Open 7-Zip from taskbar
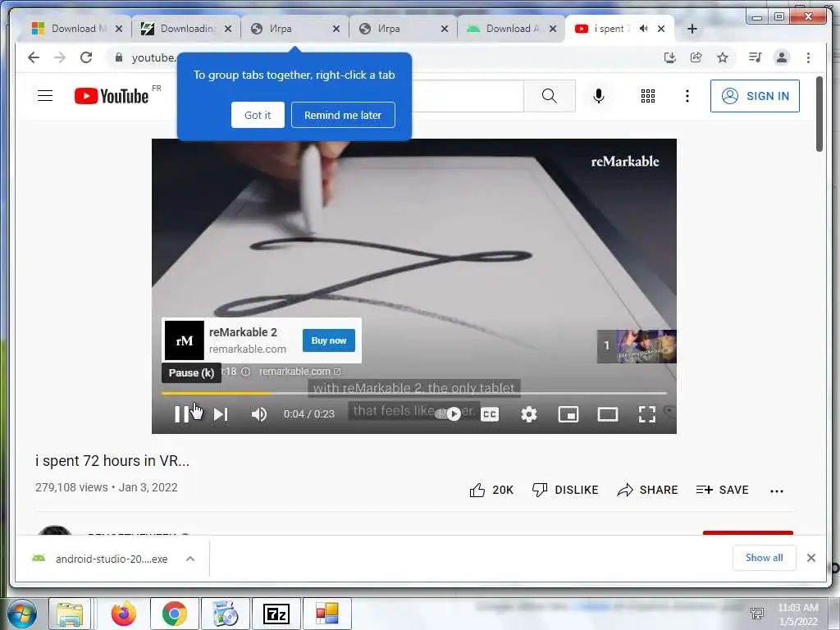 coord(276,614)
